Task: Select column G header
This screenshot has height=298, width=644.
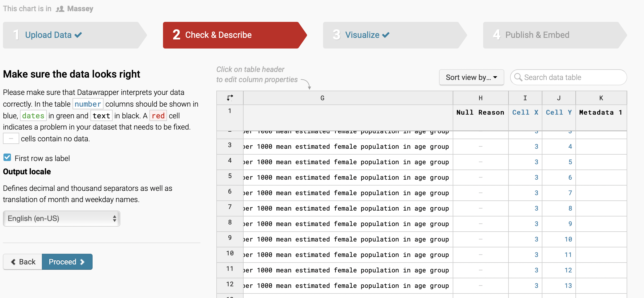Action: point(348,98)
